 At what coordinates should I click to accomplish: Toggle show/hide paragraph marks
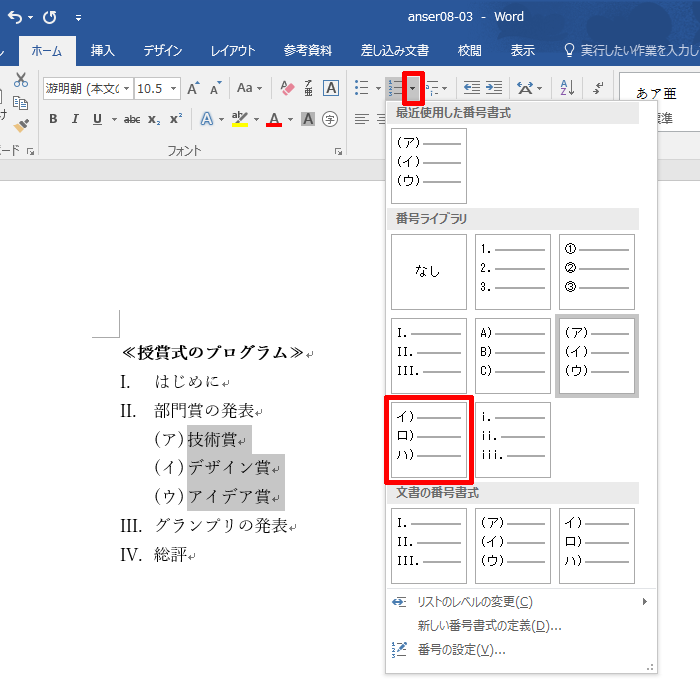[x=598, y=88]
